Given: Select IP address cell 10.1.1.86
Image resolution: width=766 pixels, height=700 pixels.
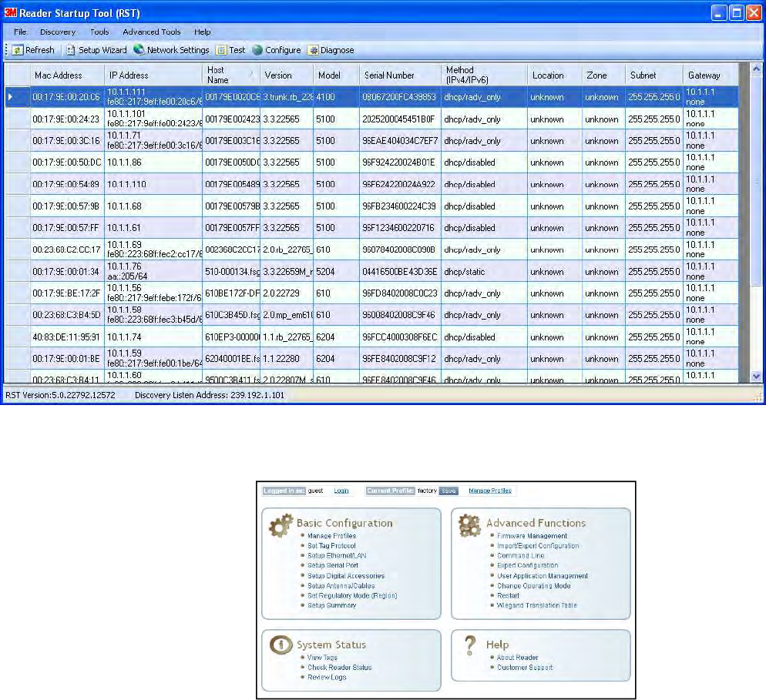Looking at the screenshot, I should coord(153,162).
